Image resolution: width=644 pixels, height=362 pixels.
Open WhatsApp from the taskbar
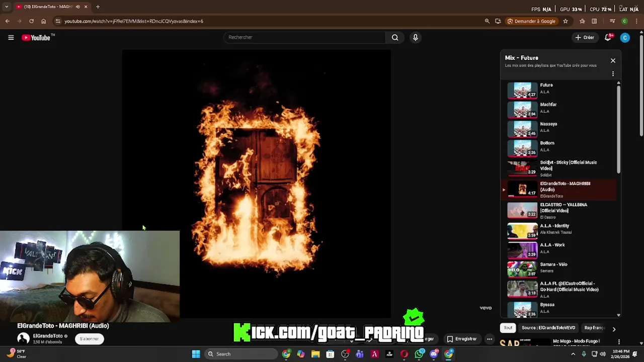pyautogui.click(x=419, y=354)
